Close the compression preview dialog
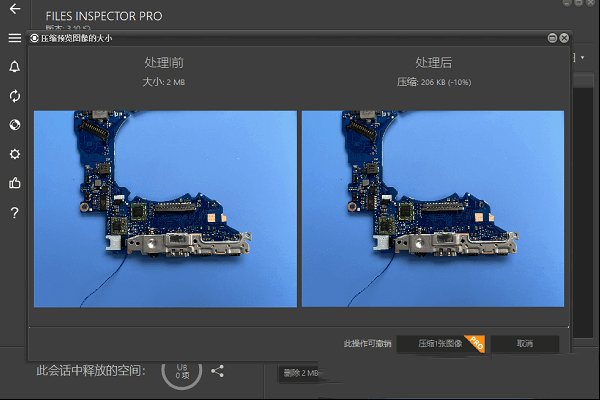This screenshot has width=600, height=400. point(563,38)
